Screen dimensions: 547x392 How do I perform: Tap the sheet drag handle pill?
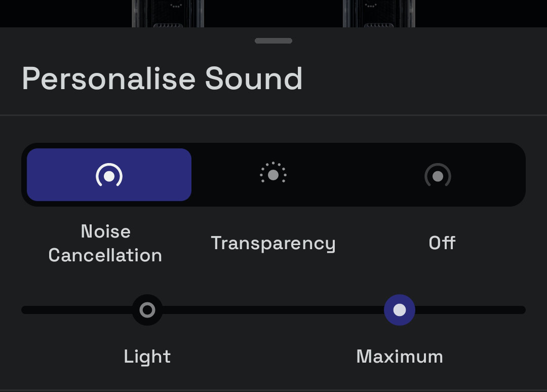tap(273, 41)
